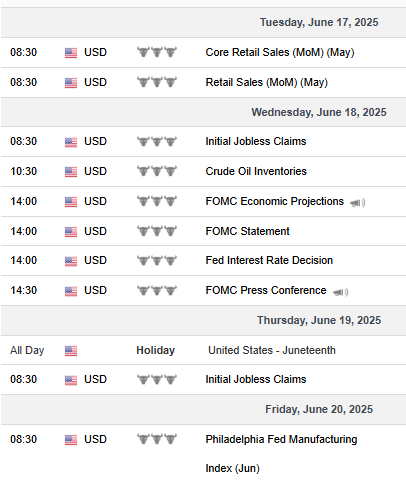Click the US flag in the FOMC Statement row
406x487 pixels.
71,231
